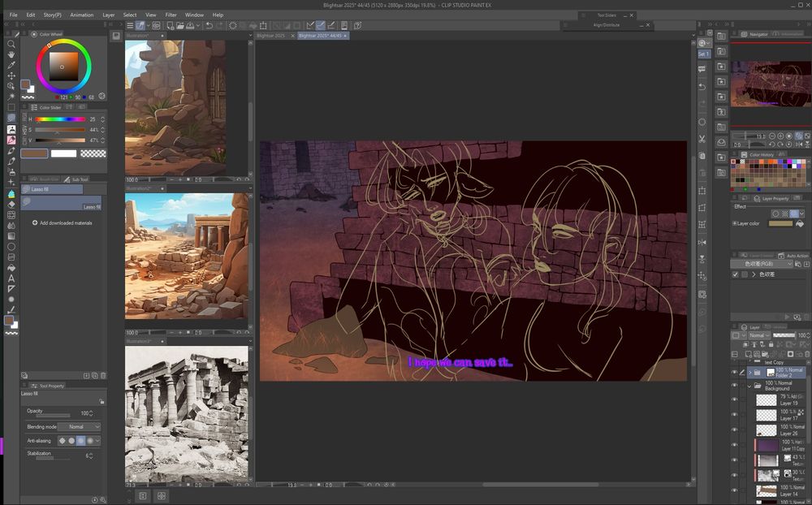Open the Blending mode dropdown in Tool Property
Viewport: 812px width, 505px height.
coord(79,426)
